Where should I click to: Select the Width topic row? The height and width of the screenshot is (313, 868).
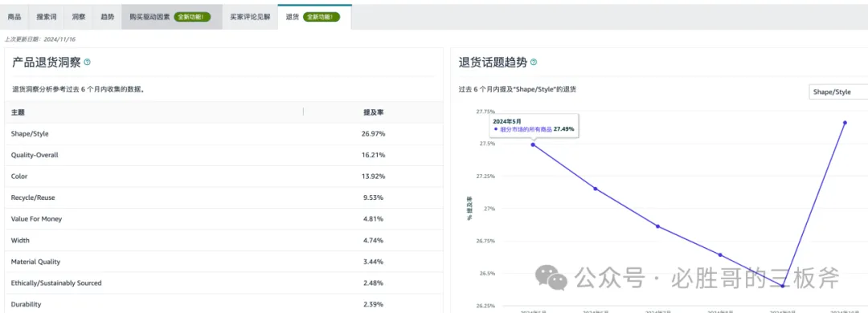223,241
